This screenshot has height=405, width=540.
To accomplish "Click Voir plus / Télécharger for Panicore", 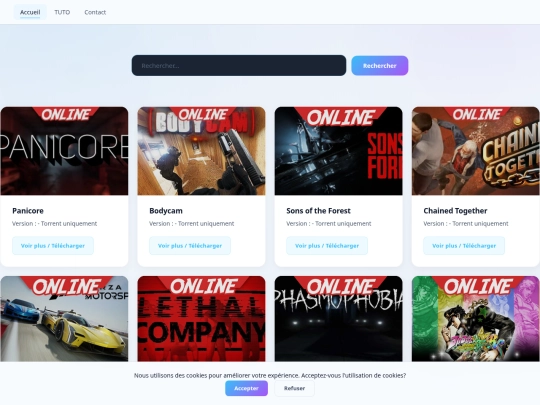I will 53,246.
